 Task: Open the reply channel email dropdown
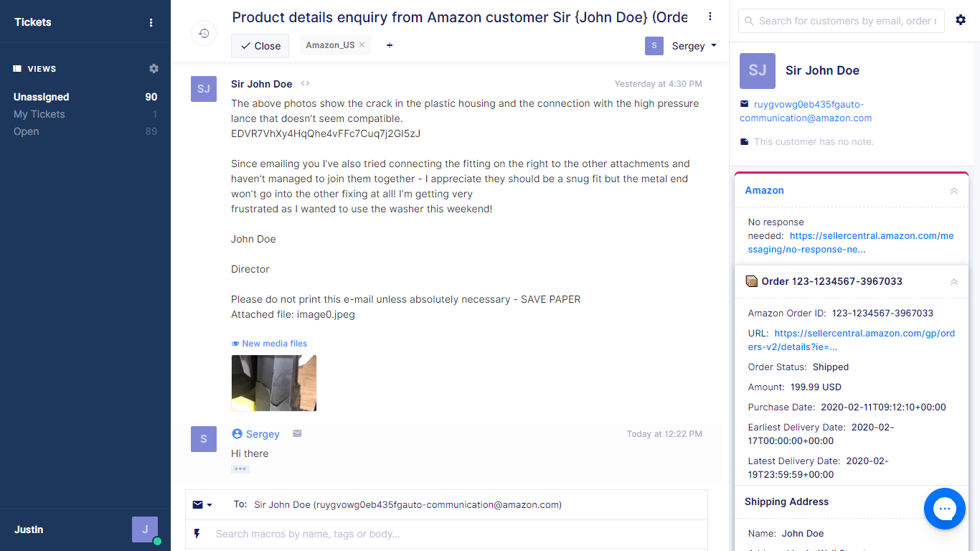[202, 505]
